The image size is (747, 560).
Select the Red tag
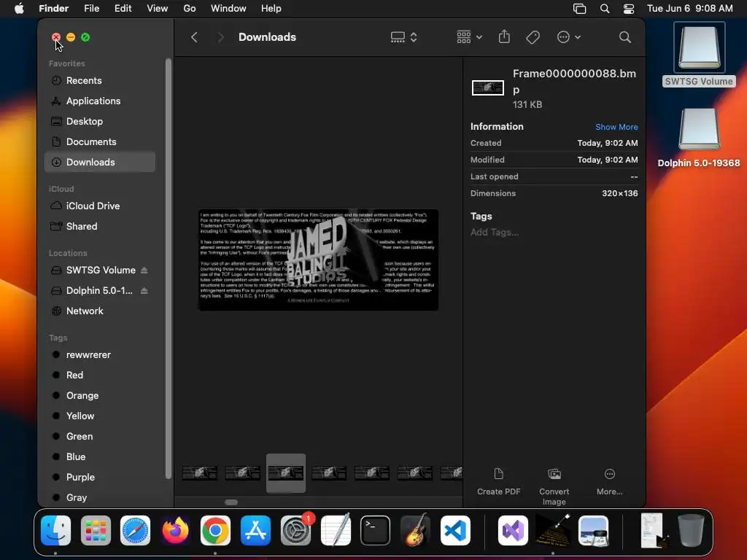pos(99,376)
